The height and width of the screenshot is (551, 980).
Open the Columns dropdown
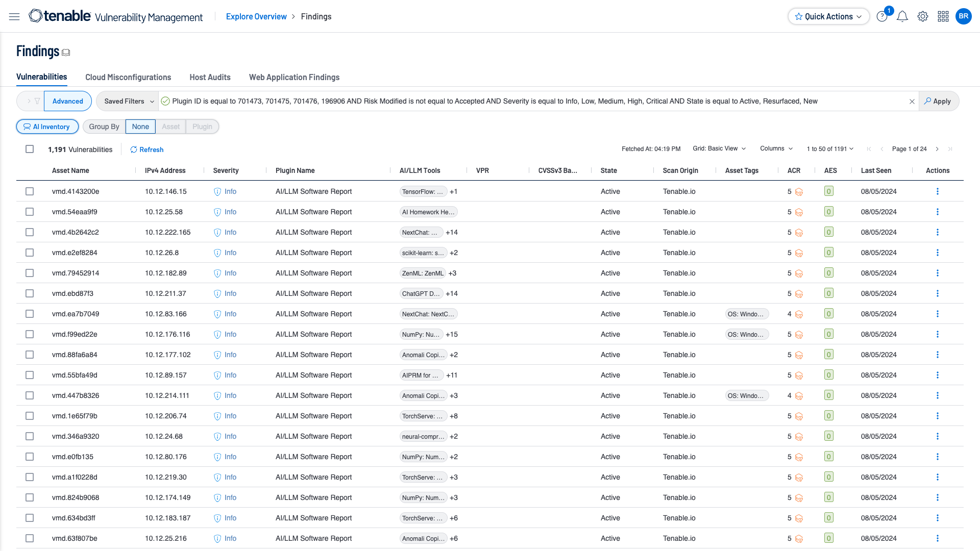(776, 149)
